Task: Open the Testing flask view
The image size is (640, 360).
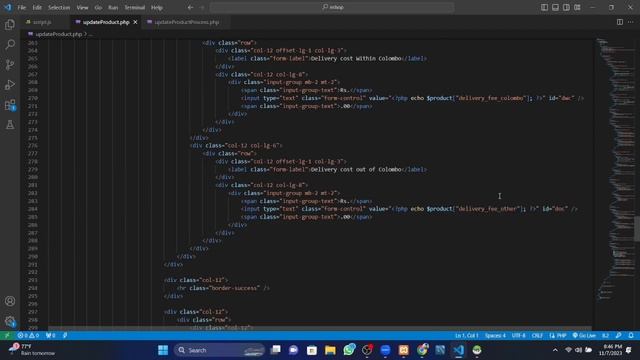Action: 10,124
